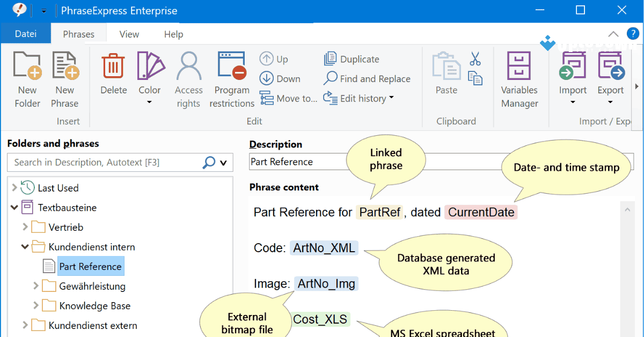Click the New Phrase icon
Screen dimensions: 644x337
[x=65, y=66]
